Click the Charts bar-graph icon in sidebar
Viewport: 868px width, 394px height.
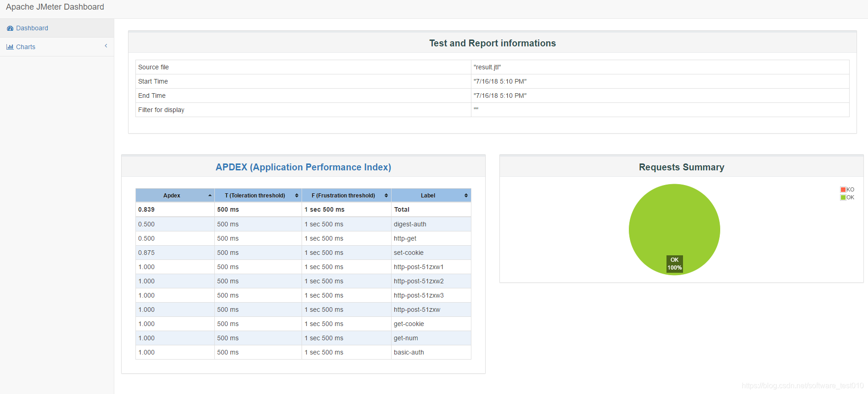point(10,47)
